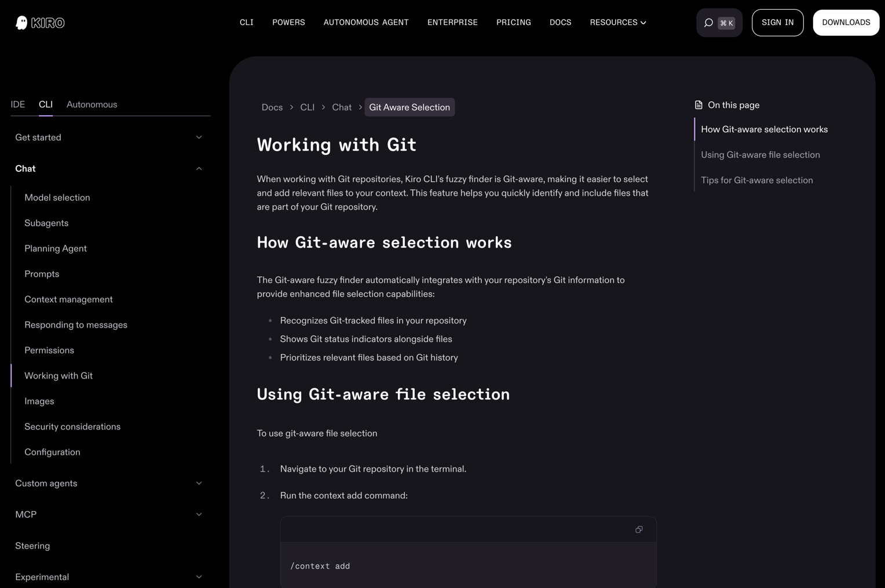
Task: Click the ⌘K shortcut badge in search
Action: coord(726,23)
